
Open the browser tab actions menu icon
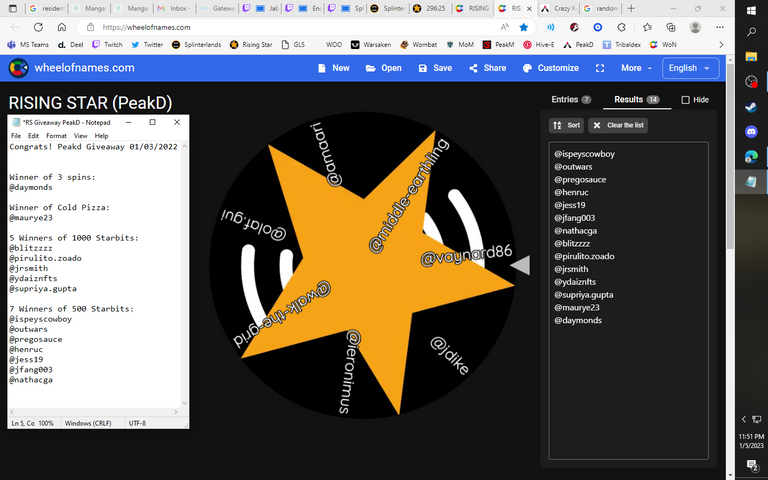point(13,8)
